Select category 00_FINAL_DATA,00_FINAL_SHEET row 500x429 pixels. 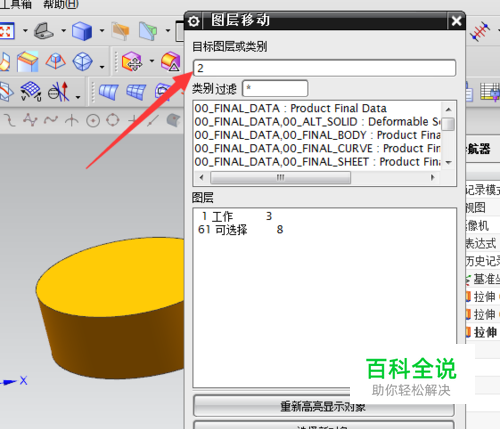coord(318,162)
